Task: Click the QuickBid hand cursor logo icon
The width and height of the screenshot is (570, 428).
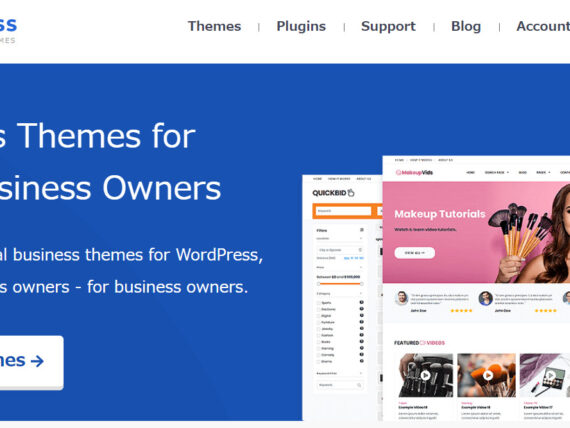Action: pyautogui.click(x=351, y=193)
